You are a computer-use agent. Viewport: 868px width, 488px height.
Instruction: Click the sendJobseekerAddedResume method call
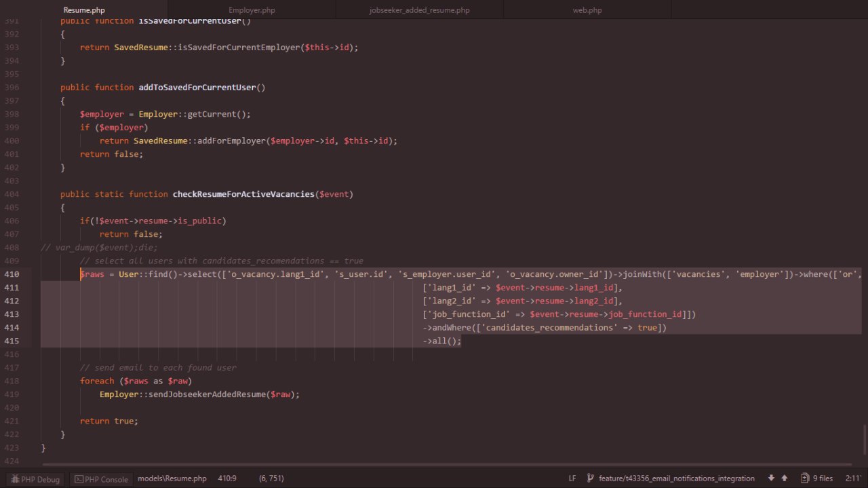point(208,394)
